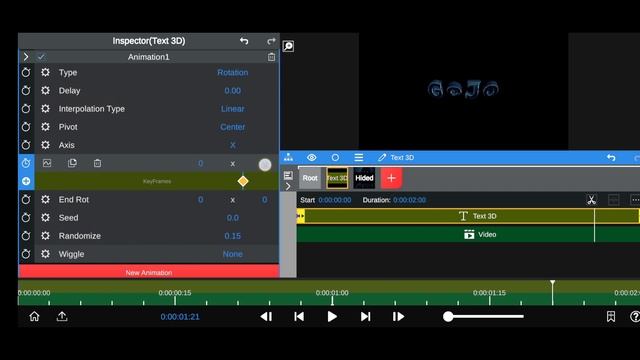
Task: Edit the Delay value 0.00
Action: pos(233,91)
